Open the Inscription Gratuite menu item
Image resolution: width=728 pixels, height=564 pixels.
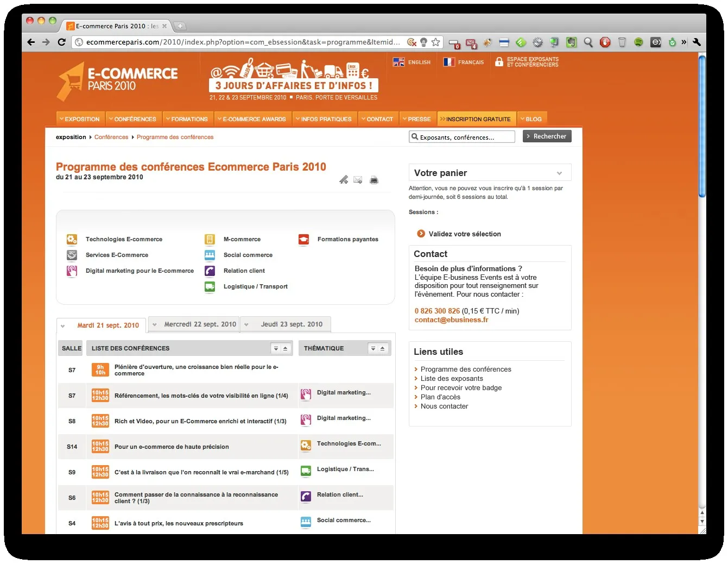pos(477,119)
